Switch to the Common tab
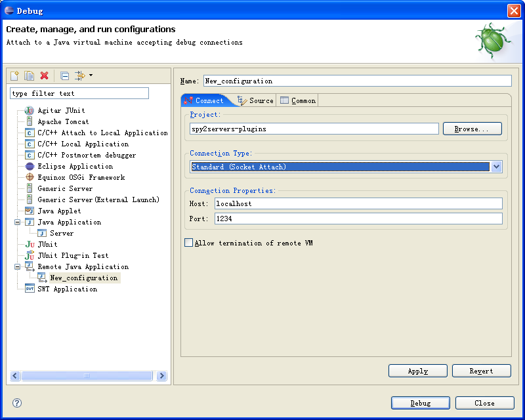 [x=298, y=100]
